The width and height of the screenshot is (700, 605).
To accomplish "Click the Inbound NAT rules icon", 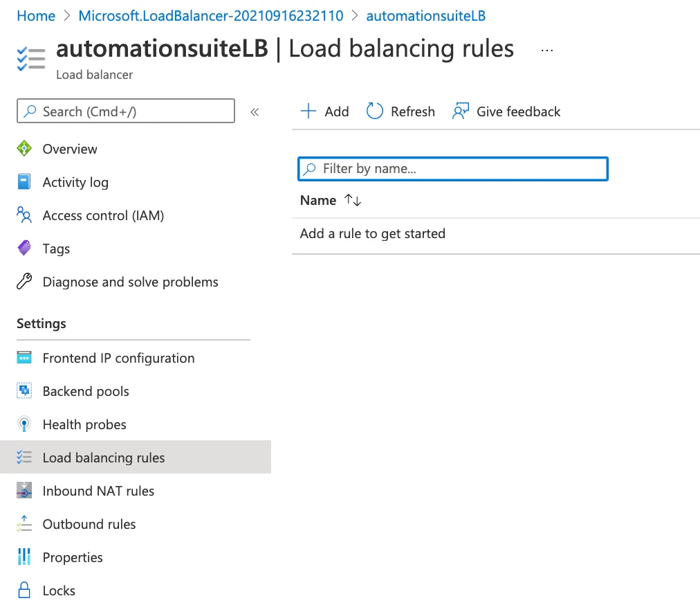I will [x=24, y=490].
